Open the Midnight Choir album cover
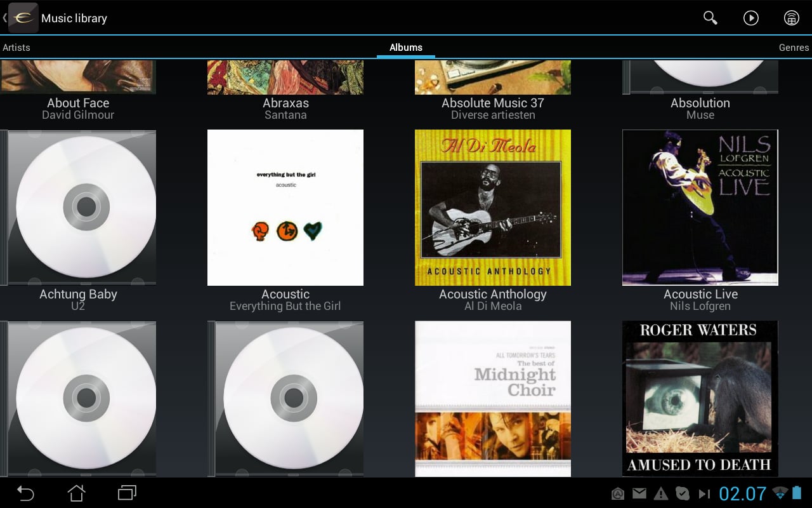 coord(493,399)
